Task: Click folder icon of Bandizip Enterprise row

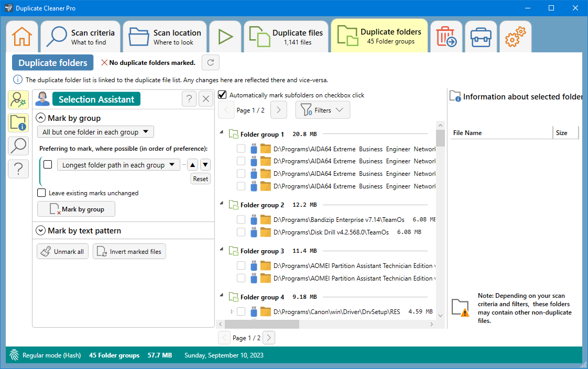Action: pyautogui.click(x=266, y=219)
